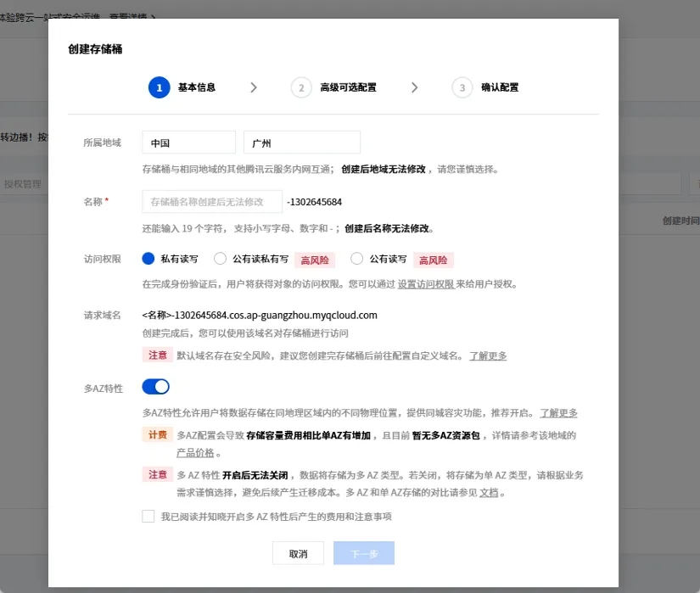Open the 中国 region dropdown

[188, 142]
